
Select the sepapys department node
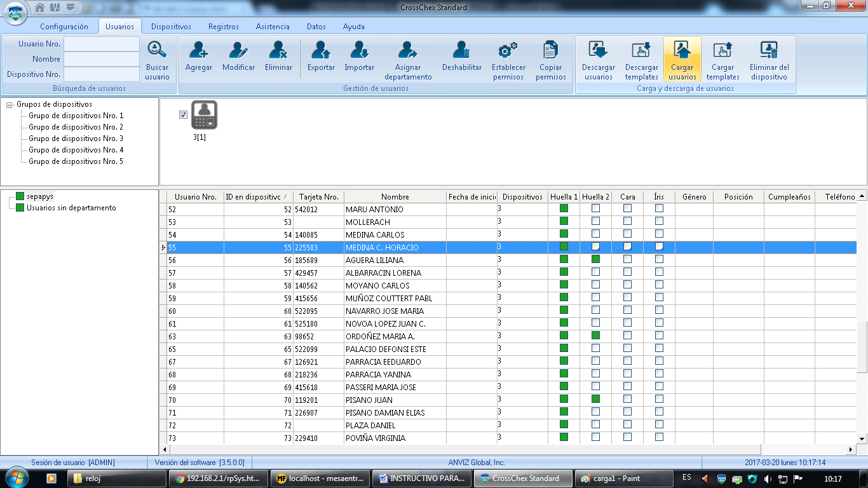tap(40, 196)
